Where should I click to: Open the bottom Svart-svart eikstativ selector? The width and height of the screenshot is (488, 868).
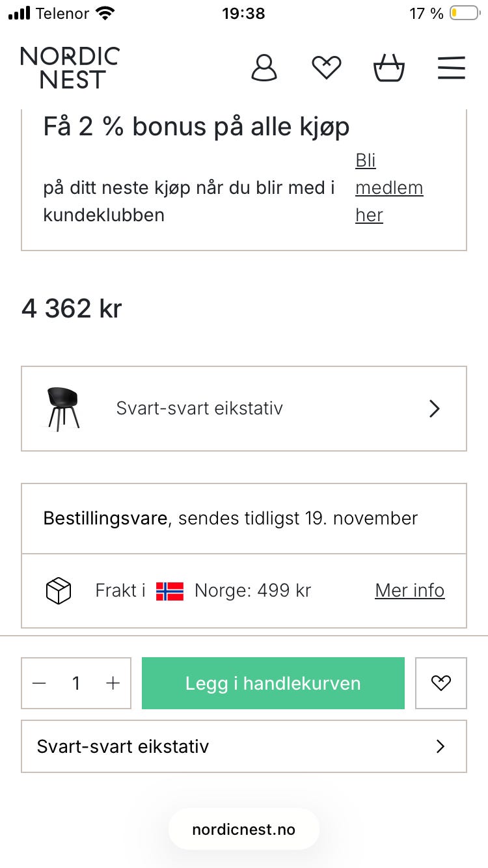[244, 746]
